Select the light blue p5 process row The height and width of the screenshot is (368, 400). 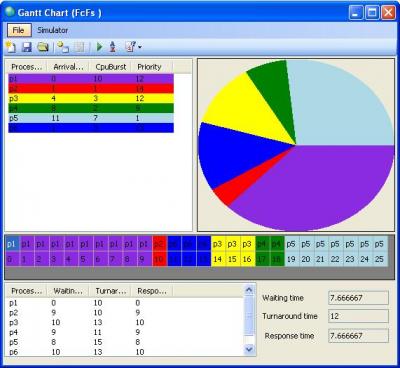[x=91, y=118]
